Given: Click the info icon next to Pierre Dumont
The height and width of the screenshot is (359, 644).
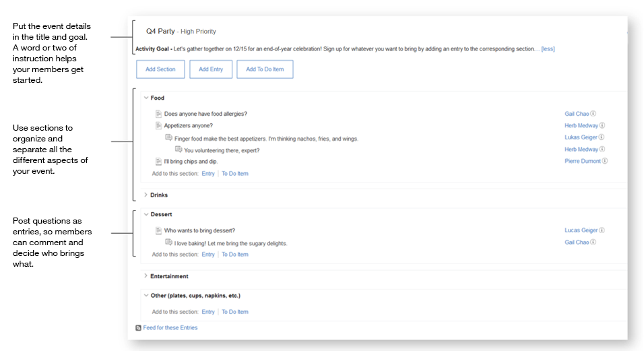Looking at the screenshot, I should [605, 161].
